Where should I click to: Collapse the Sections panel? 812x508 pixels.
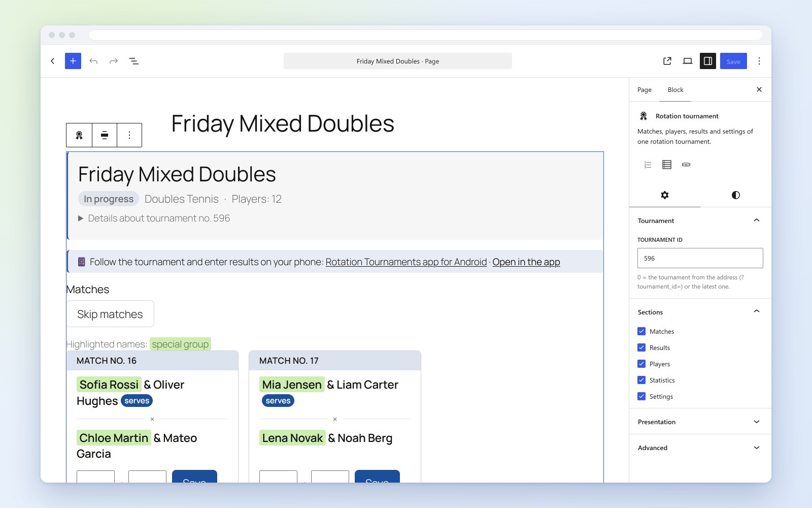pyautogui.click(x=700, y=312)
